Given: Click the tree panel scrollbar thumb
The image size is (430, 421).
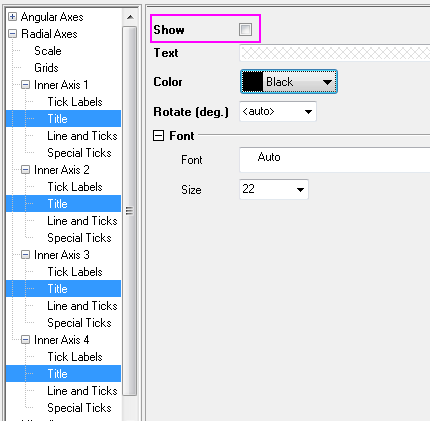Looking at the screenshot, I should 130,211.
